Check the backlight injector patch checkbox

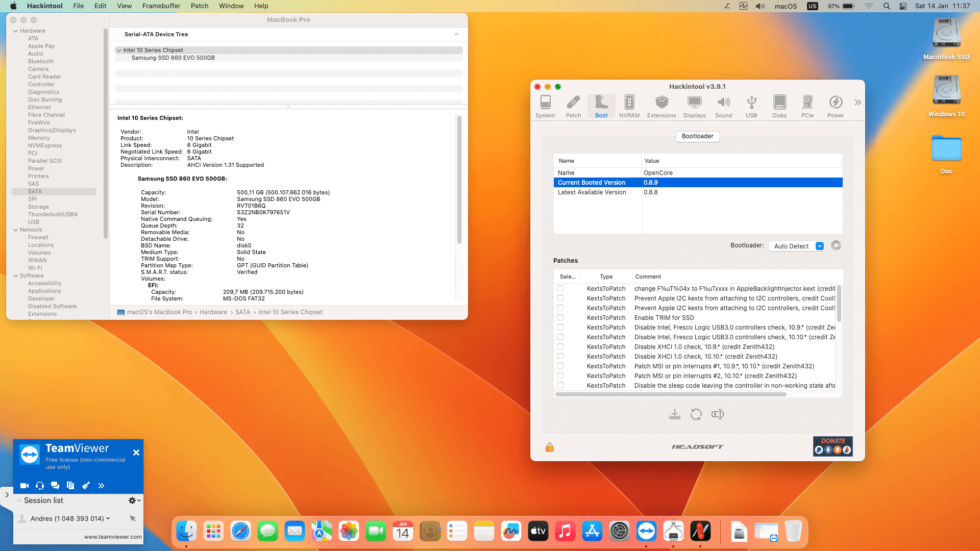[560, 288]
